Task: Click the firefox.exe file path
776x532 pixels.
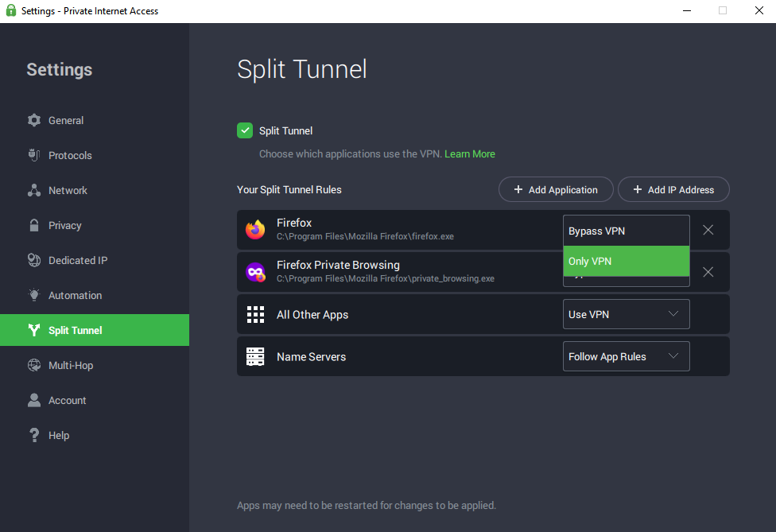Action: click(x=365, y=236)
